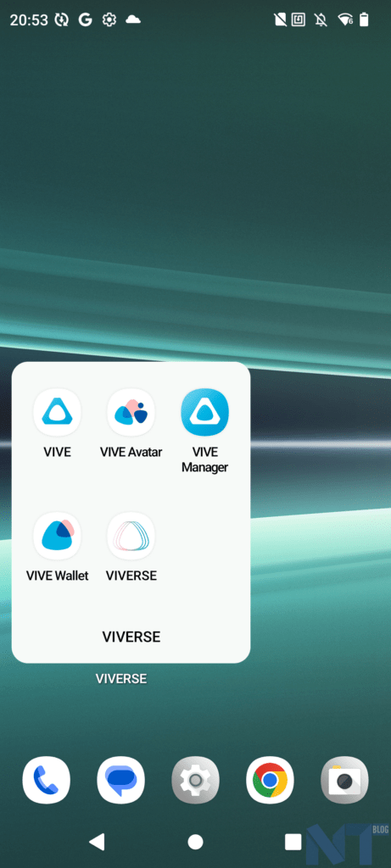Tap the settings gear in status bar
The image size is (391, 868).
(109, 20)
